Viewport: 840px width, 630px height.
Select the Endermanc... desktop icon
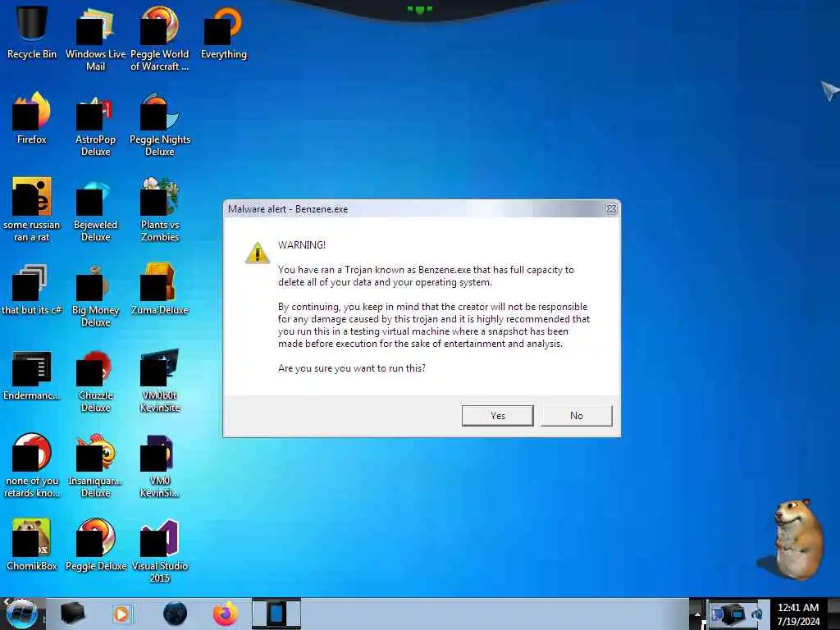click(x=32, y=375)
